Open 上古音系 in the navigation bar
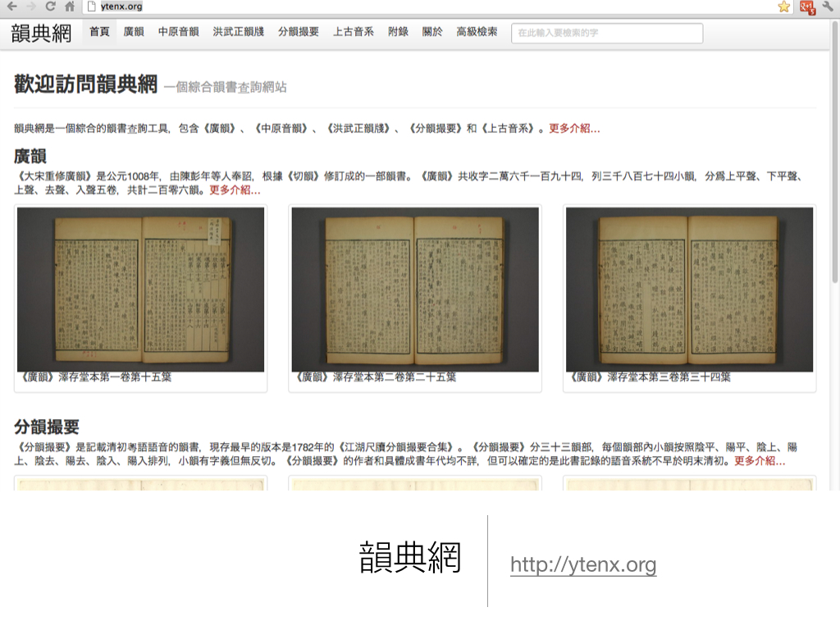The height and width of the screenshot is (630, 840). click(354, 32)
